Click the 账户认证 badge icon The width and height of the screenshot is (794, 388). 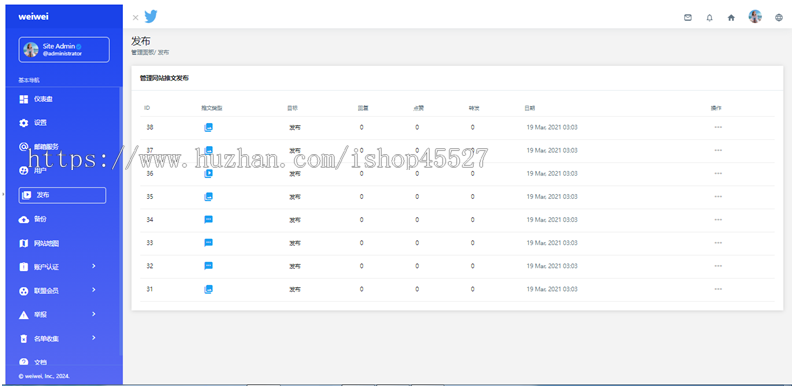click(x=23, y=267)
